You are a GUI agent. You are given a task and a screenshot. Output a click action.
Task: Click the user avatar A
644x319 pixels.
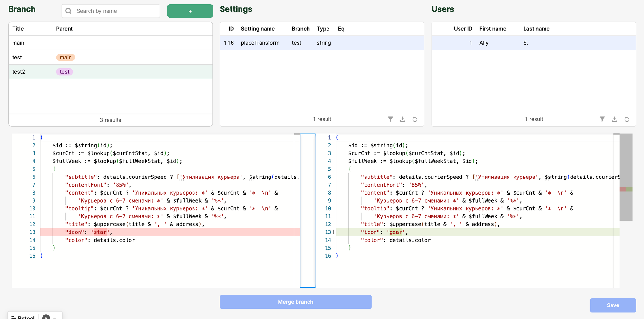point(46,317)
